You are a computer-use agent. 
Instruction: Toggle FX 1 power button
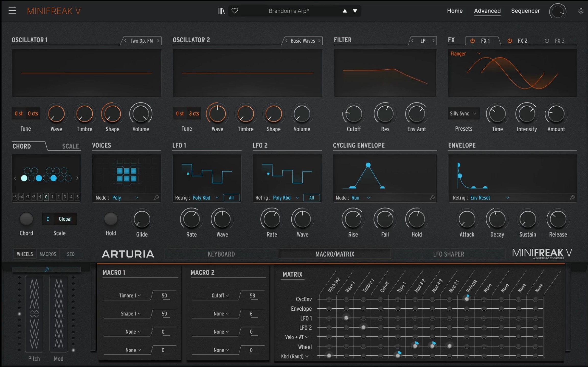472,41
